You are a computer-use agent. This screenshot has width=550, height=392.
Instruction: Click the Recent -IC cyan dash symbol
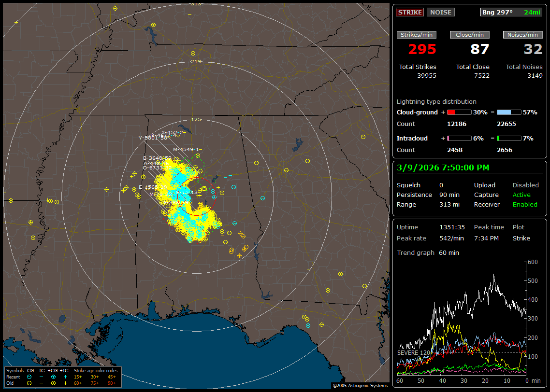coord(41,377)
